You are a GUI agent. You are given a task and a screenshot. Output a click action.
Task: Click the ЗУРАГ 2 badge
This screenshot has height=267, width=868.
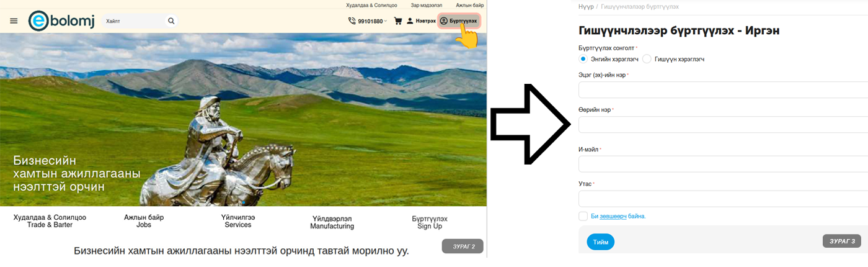[x=463, y=246]
